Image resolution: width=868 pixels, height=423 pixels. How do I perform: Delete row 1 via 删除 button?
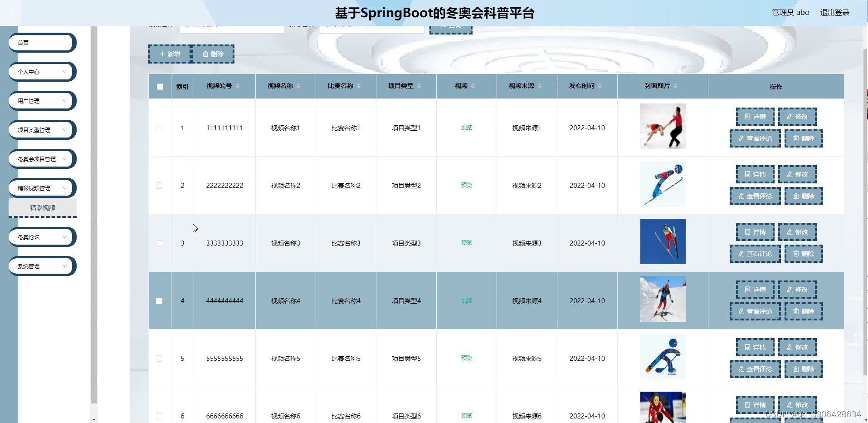(804, 138)
